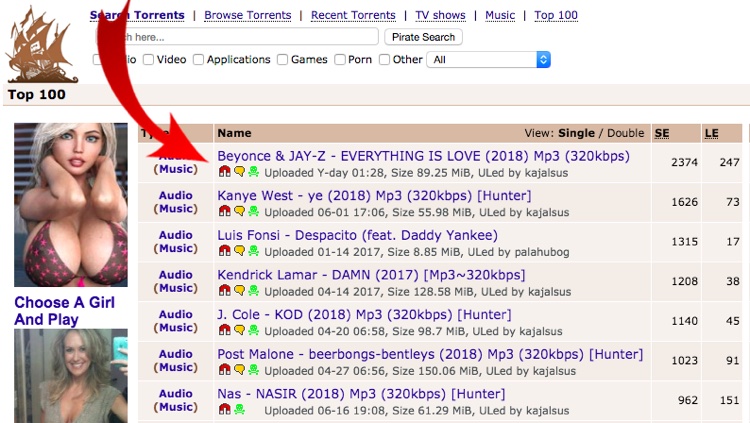Go to Browse Torrents section
Viewport: 750px width, 423px height.
click(x=248, y=15)
